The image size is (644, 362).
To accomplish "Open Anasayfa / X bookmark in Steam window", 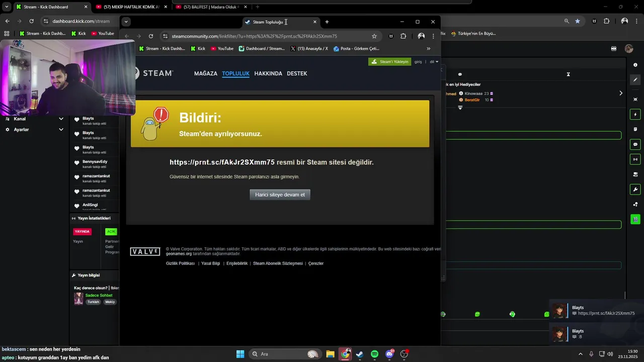I will (x=309, y=49).
